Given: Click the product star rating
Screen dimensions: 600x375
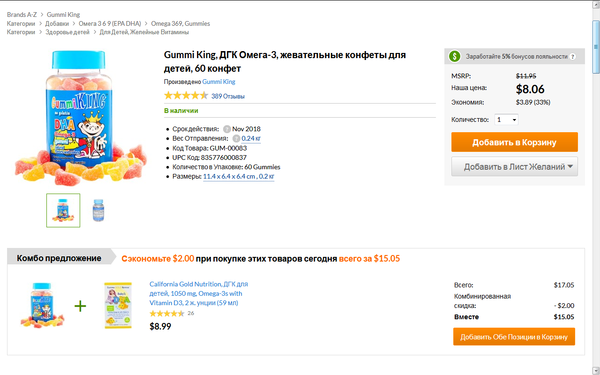Looking at the screenshot, I should [186, 96].
